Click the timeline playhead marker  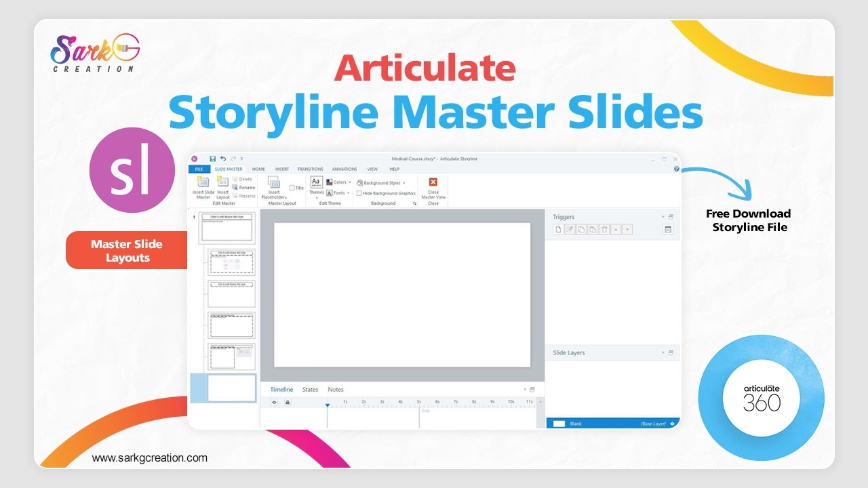[327, 405]
